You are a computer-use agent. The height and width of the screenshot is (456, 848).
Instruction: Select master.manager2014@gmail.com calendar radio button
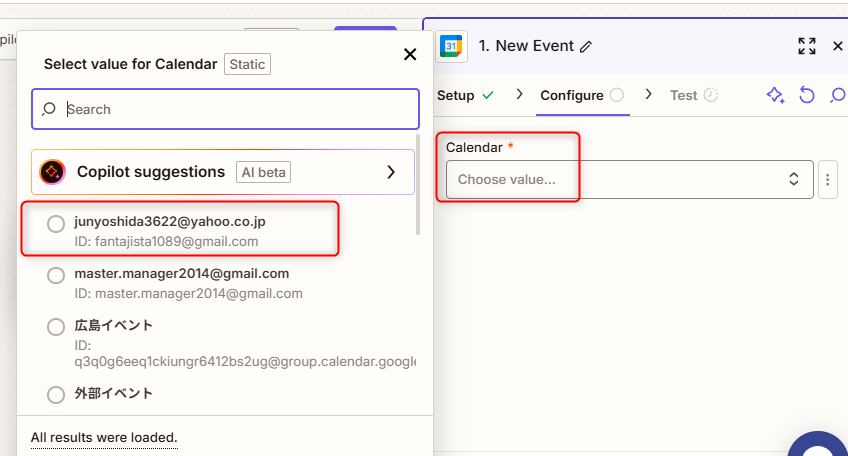click(56, 275)
